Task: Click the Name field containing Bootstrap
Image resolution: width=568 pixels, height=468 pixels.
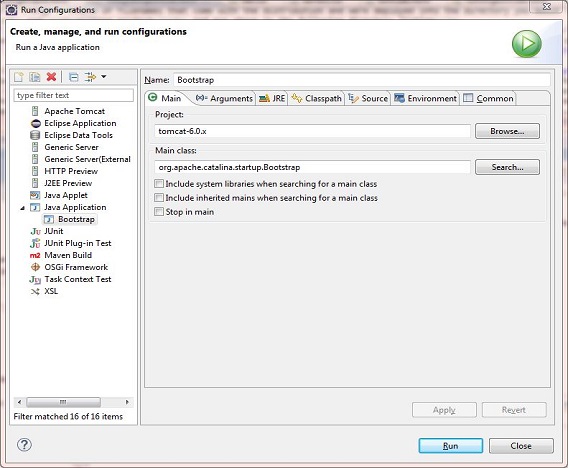Action: 362,80
